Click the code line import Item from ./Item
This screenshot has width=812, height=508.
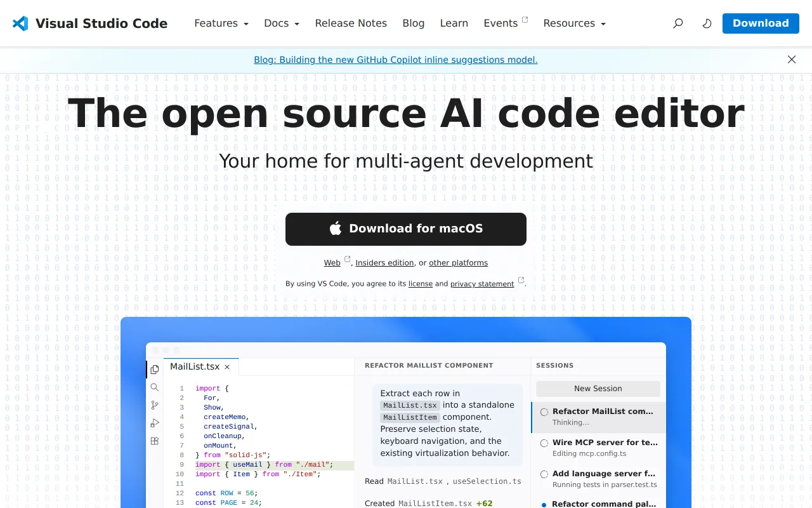pos(258,474)
